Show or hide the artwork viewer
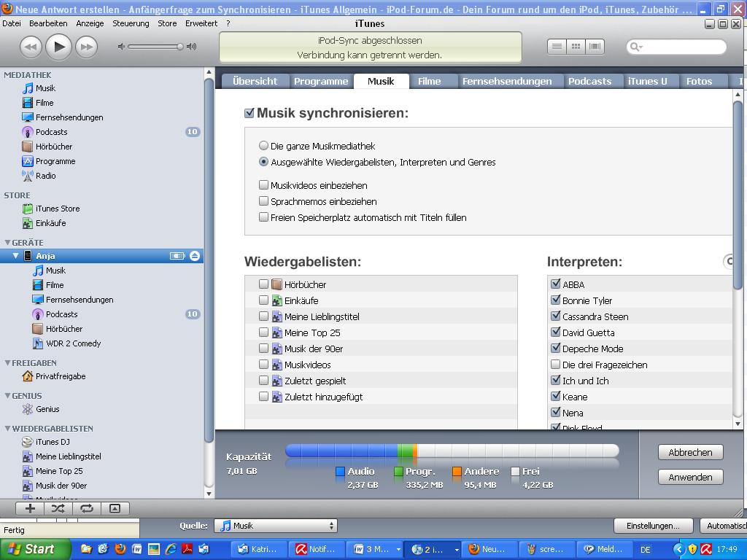This screenshot has height=560, width=747. pyautogui.click(x=115, y=508)
